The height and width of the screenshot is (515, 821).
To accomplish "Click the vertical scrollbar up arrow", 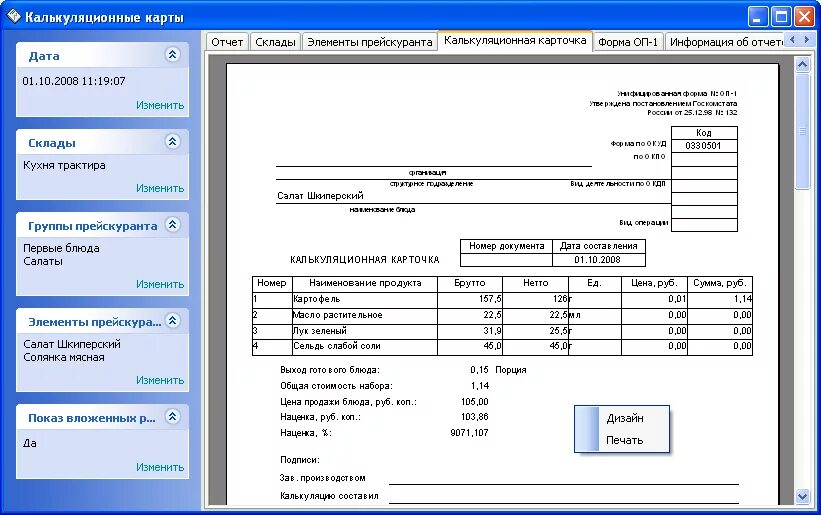I will tap(802, 65).
